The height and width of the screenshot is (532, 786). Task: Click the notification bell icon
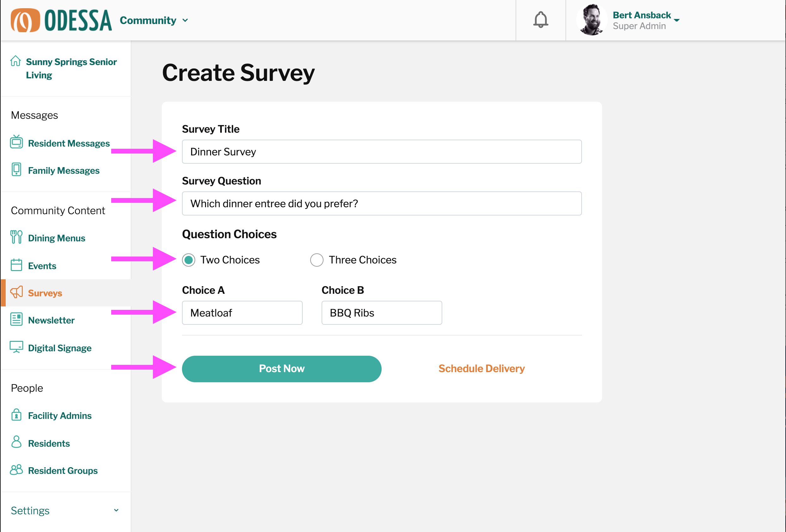541,20
